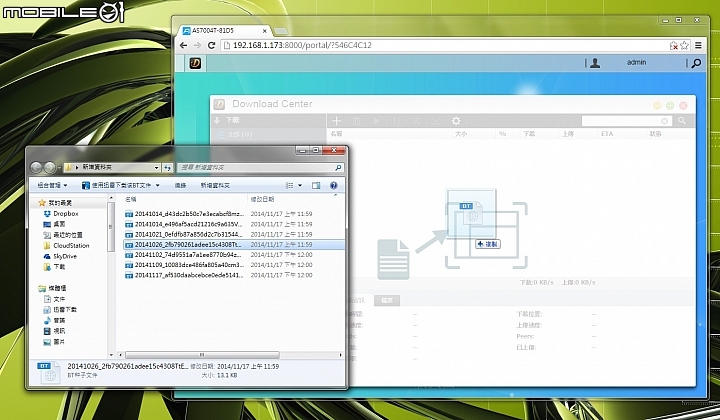Click the play resume icon in Download Center
Image resolution: width=720 pixels, height=420 pixels.
pos(377,121)
